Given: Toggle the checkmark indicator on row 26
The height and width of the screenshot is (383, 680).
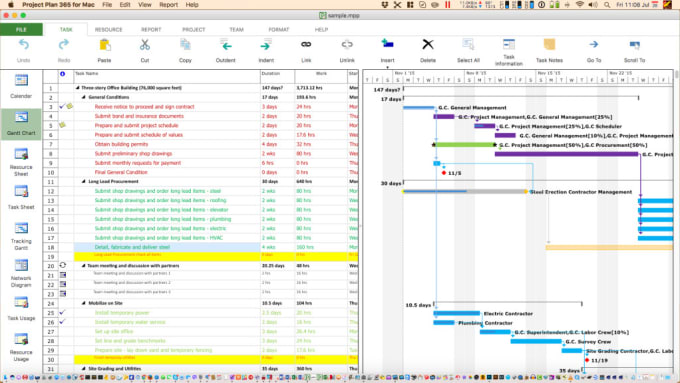Looking at the screenshot, I should click(x=62, y=322).
